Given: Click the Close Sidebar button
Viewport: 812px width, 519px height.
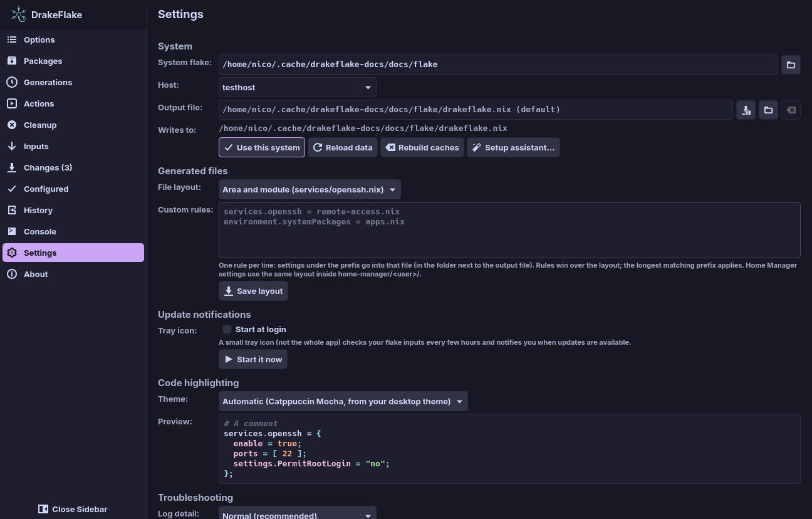Looking at the screenshot, I should pos(73,509).
